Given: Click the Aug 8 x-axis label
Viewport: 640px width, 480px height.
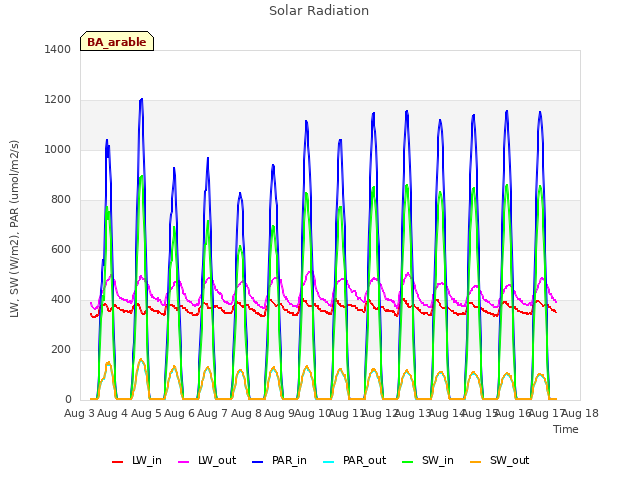Looking at the screenshot, I should (246, 413).
